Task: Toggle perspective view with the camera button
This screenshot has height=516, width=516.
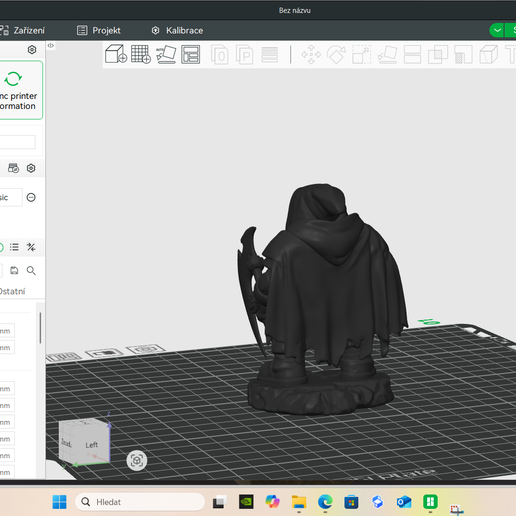Action: pyautogui.click(x=137, y=461)
